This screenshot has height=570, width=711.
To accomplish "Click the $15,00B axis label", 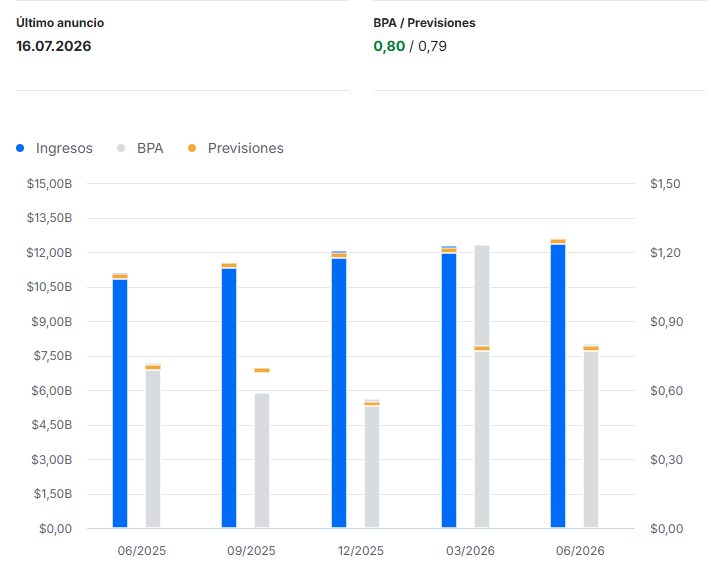I will (x=49, y=184).
